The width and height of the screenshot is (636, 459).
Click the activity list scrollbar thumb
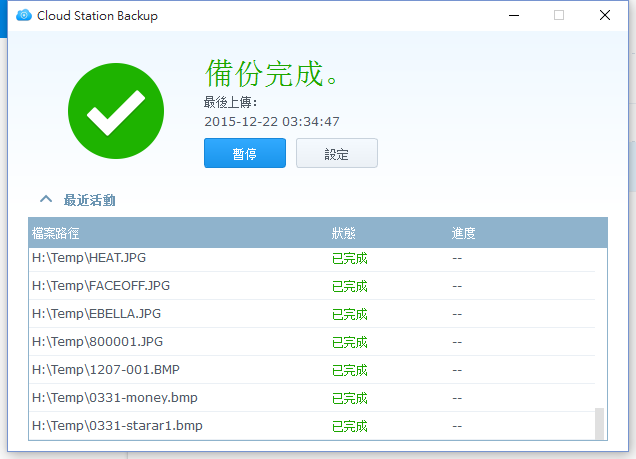click(x=599, y=423)
